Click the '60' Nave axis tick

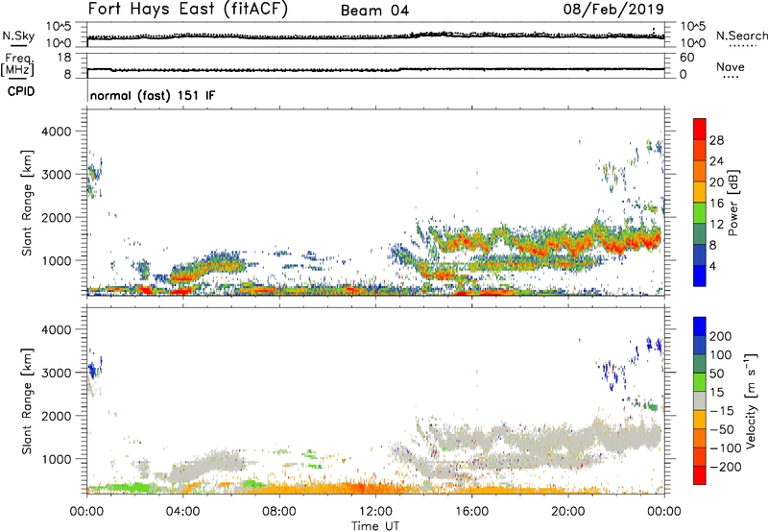coord(686,58)
